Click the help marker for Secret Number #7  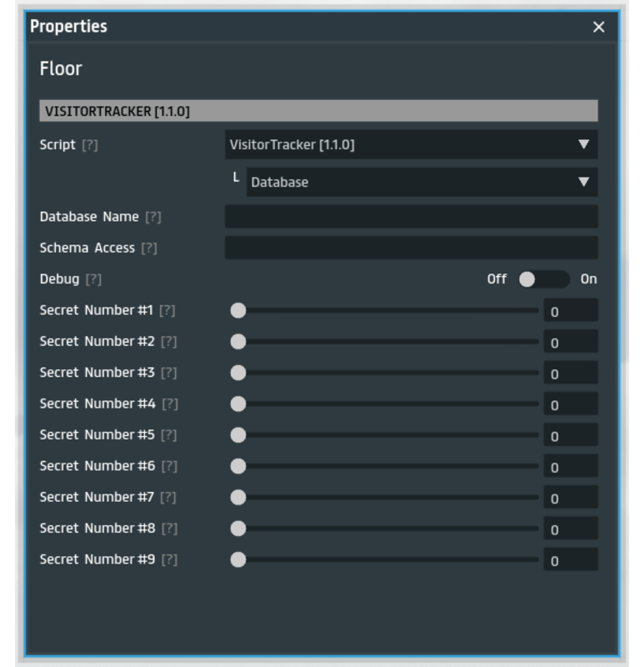pyautogui.click(x=167, y=498)
